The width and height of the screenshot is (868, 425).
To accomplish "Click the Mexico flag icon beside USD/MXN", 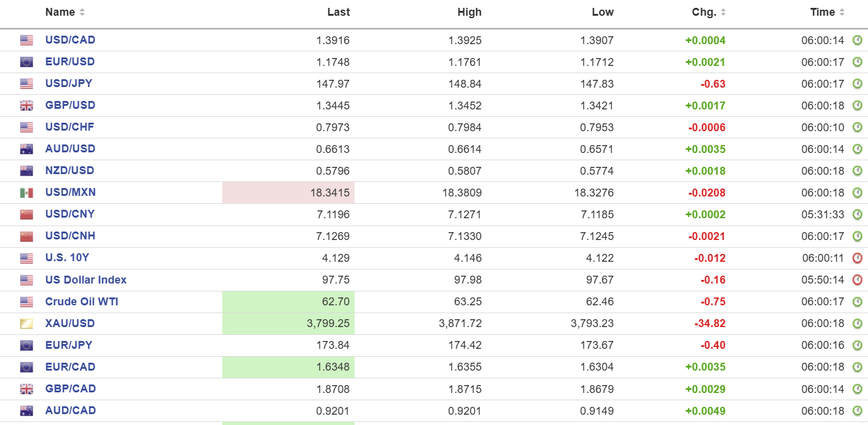I will 27,193.
